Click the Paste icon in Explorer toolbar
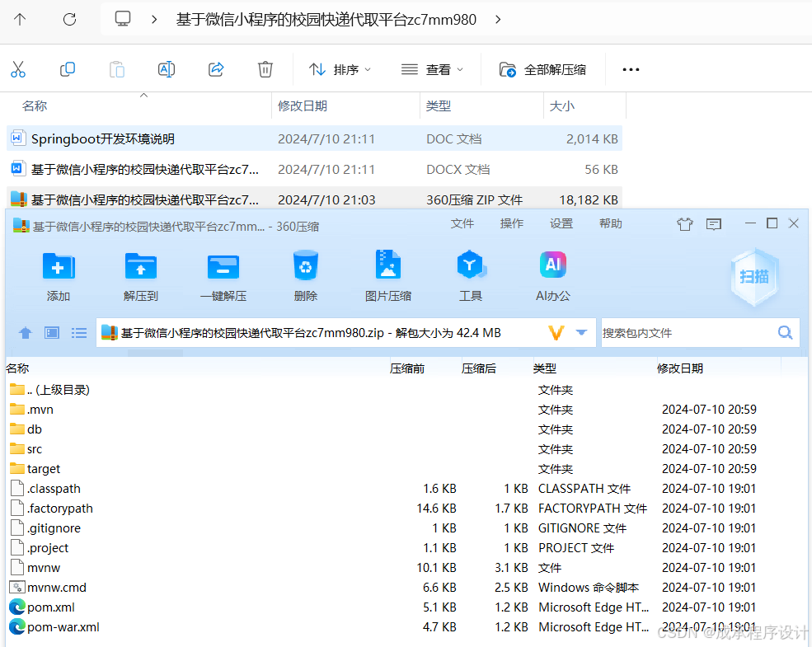 point(117,69)
